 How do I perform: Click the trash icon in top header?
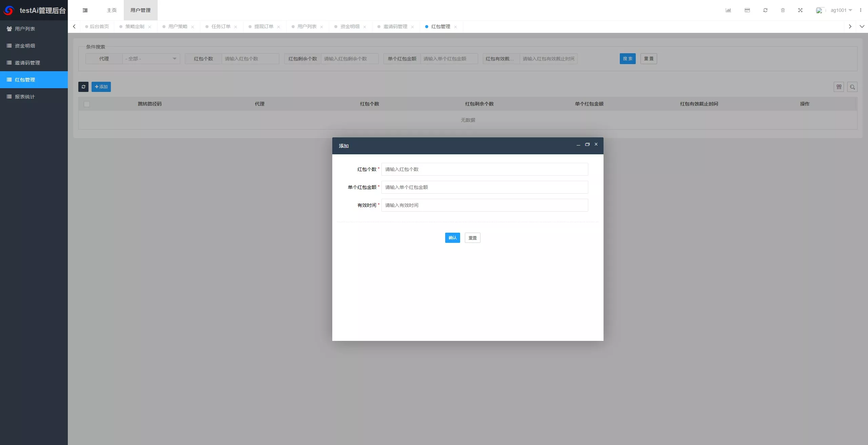[783, 10]
